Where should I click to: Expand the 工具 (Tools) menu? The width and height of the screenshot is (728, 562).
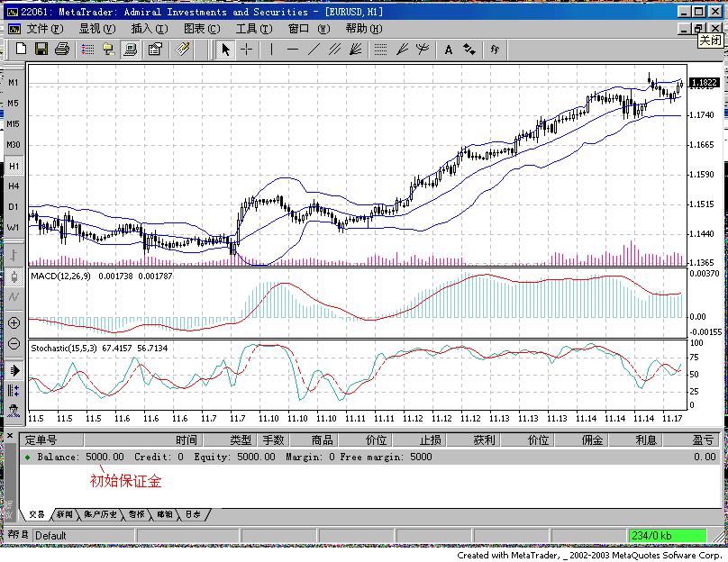click(x=253, y=29)
